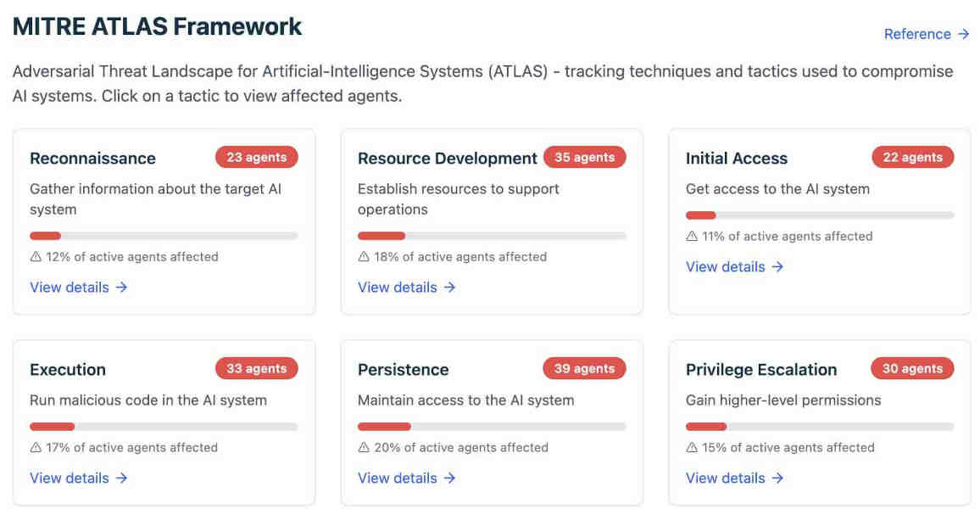This screenshot has width=980, height=520.
Task: Click the Initial Access progress bar
Action: point(820,215)
